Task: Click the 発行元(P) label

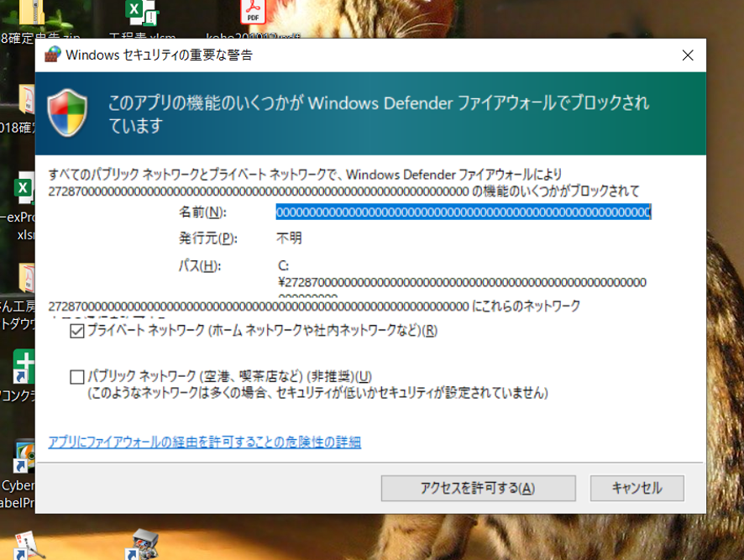Action: tap(207, 238)
